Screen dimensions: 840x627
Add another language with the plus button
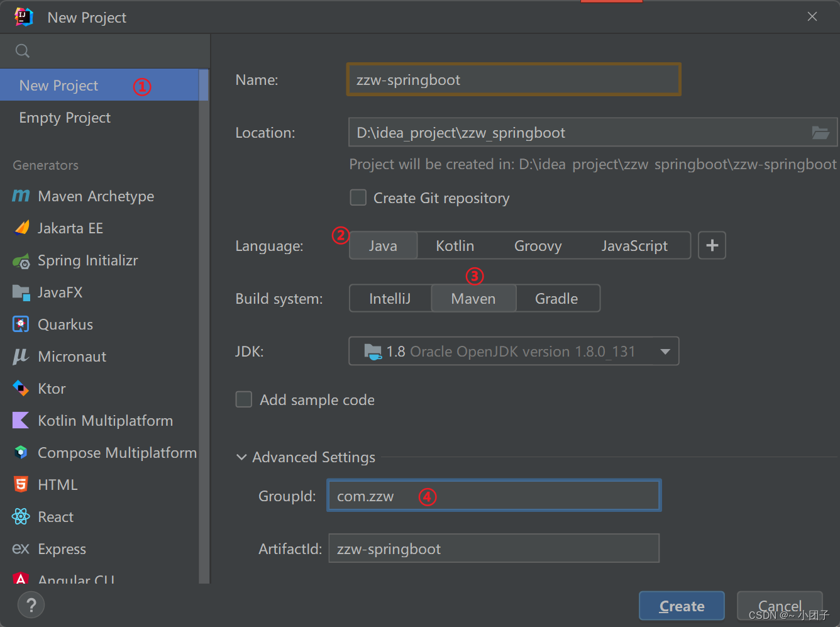tap(712, 245)
